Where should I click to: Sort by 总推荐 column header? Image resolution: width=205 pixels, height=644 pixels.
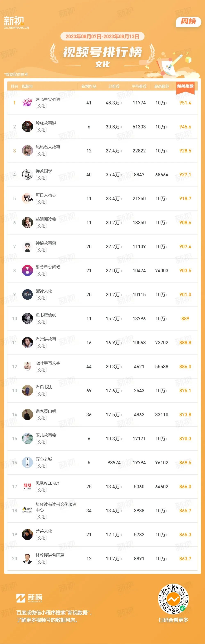click(x=114, y=86)
